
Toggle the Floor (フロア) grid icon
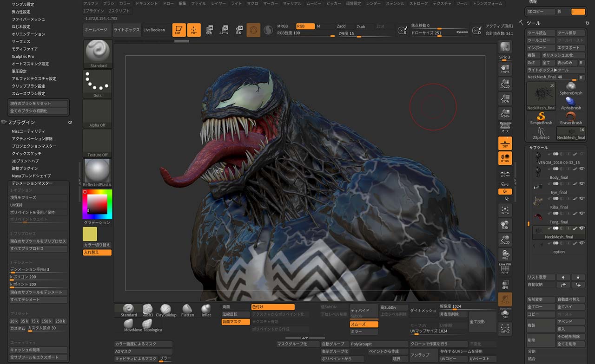pos(505,143)
